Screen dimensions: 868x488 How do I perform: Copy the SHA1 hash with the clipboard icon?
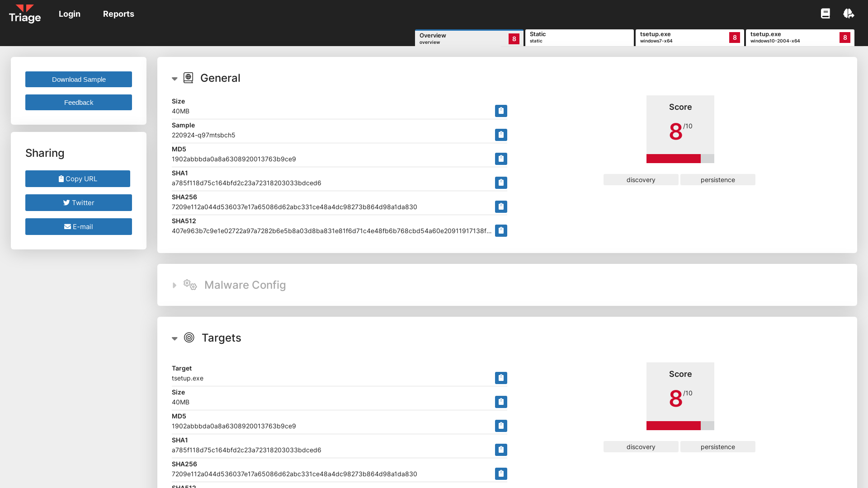[x=501, y=183]
